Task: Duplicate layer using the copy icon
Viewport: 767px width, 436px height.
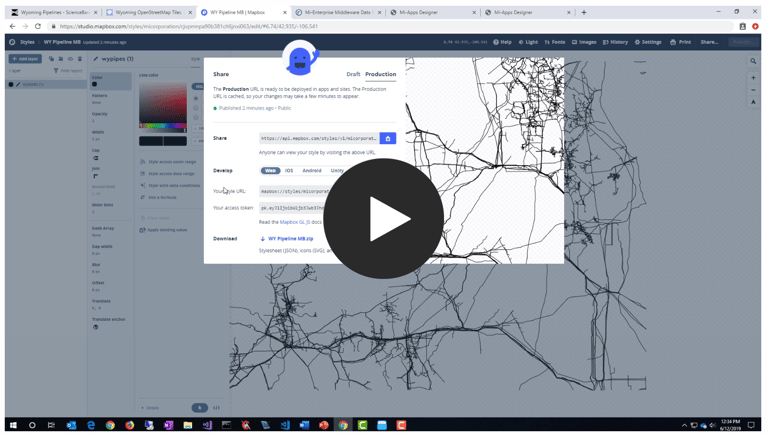Action: point(51,59)
